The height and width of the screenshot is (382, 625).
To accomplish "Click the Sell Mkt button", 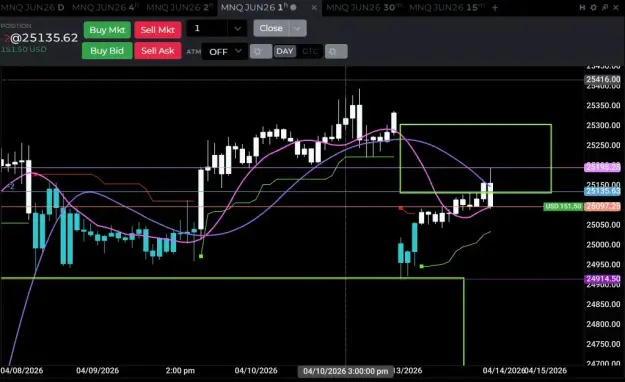I will pyautogui.click(x=158, y=30).
